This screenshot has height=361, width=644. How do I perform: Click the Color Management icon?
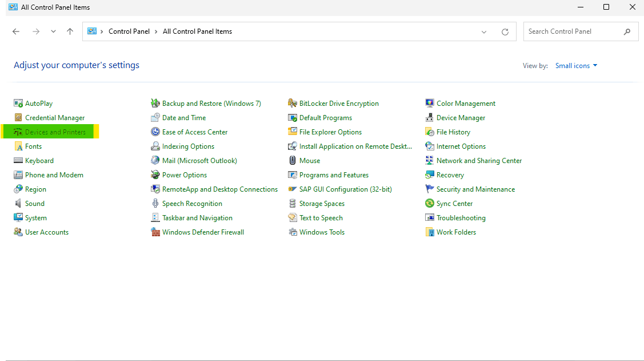coord(430,104)
